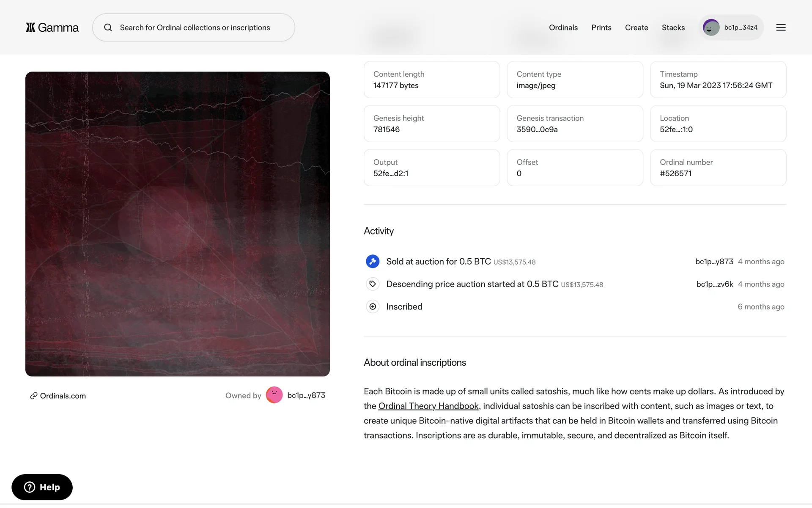Click owner address bc1p...y873 below the artwork
812x508 pixels.
click(x=306, y=395)
